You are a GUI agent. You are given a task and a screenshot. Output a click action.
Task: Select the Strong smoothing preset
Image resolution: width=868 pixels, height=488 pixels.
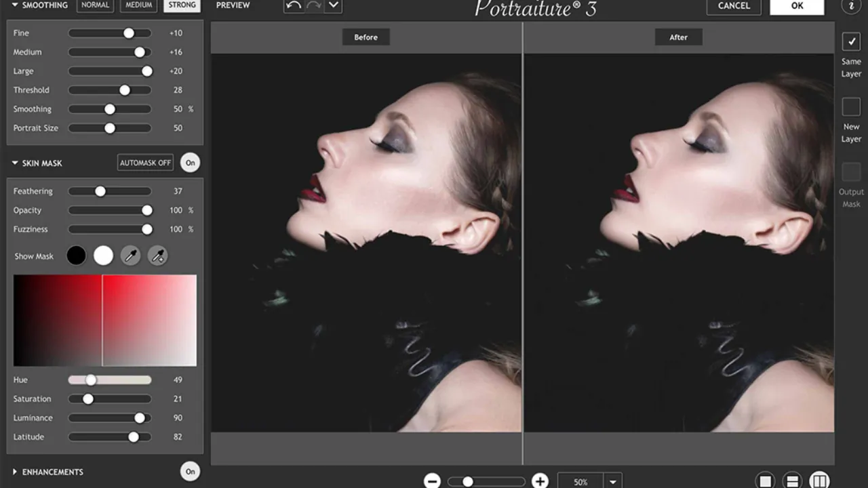182,5
